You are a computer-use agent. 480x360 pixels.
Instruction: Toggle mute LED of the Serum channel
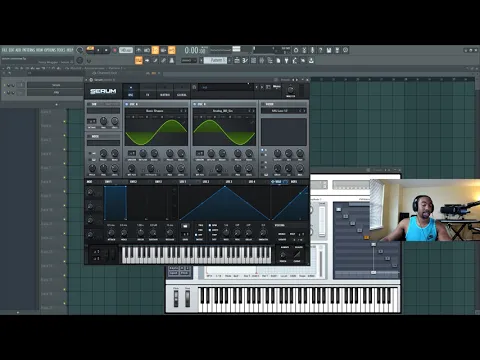pos(5,85)
